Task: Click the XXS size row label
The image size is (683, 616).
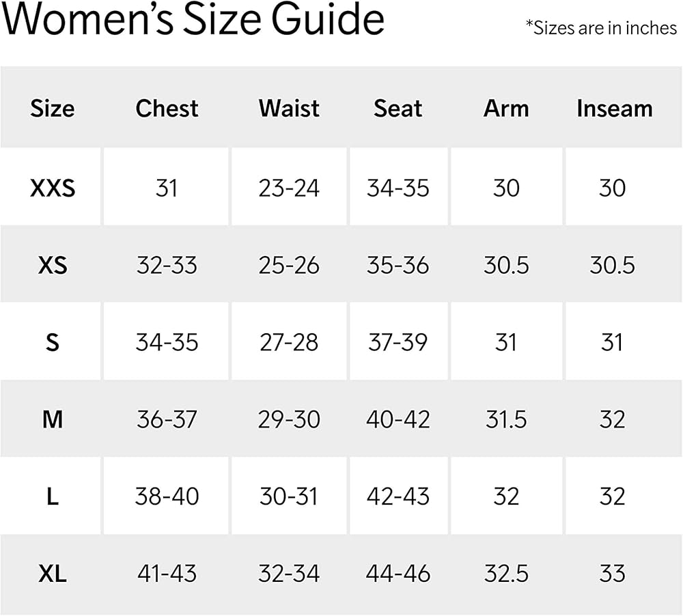Action: coord(53,188)
